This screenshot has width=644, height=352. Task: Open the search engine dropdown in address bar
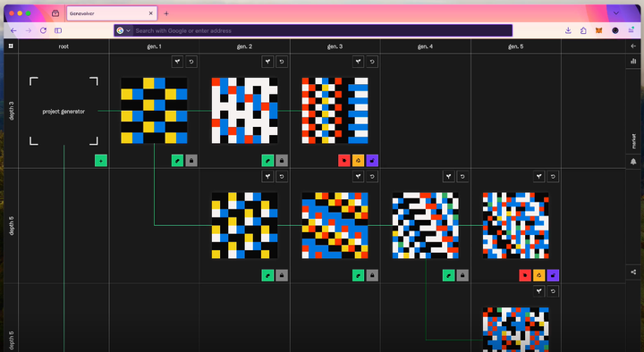tap(123, 30)
